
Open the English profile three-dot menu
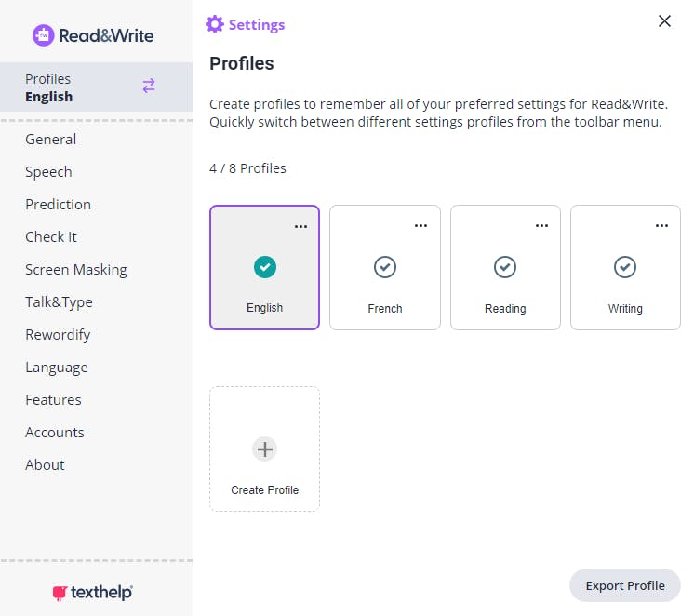tap(300, 226)
